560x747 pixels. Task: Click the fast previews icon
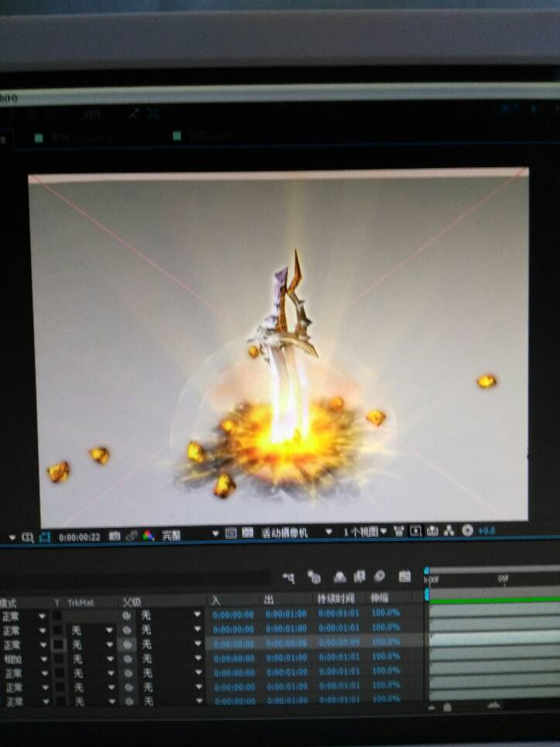(x=415, y=531)
